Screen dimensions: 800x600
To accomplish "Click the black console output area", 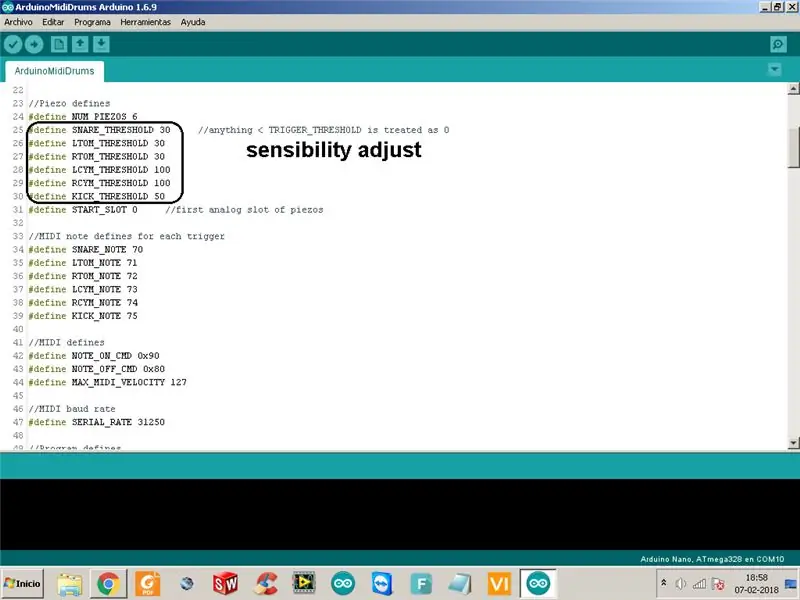I will click(400, 514).
